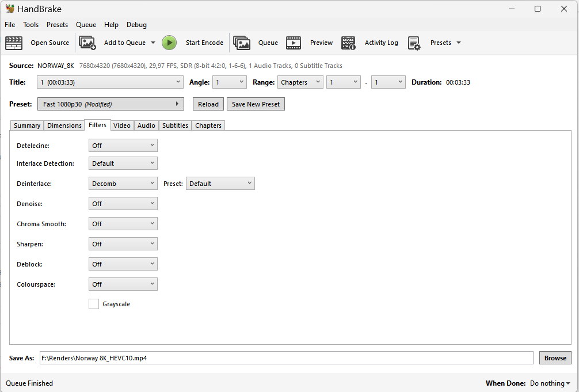Screen dimensions: 579x392
Task: Open the Denoise dropdown
Action: coord(123,204)
